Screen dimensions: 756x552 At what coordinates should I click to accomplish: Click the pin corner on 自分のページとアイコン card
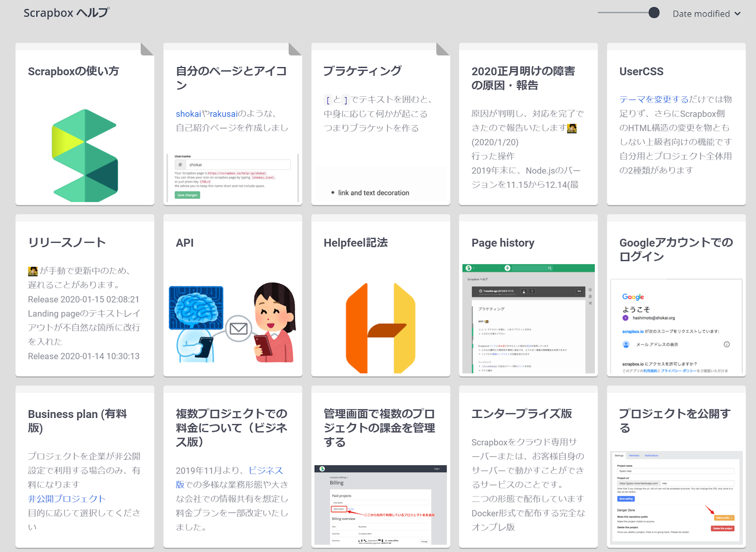point(295,49)
